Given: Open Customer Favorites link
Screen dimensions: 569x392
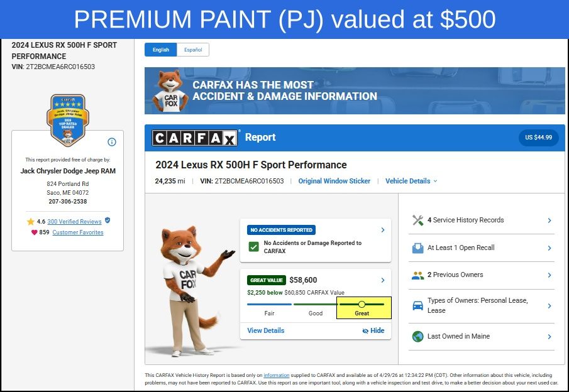Looking at the screenshot, I should pyautogui.click(x=78, y=232).
